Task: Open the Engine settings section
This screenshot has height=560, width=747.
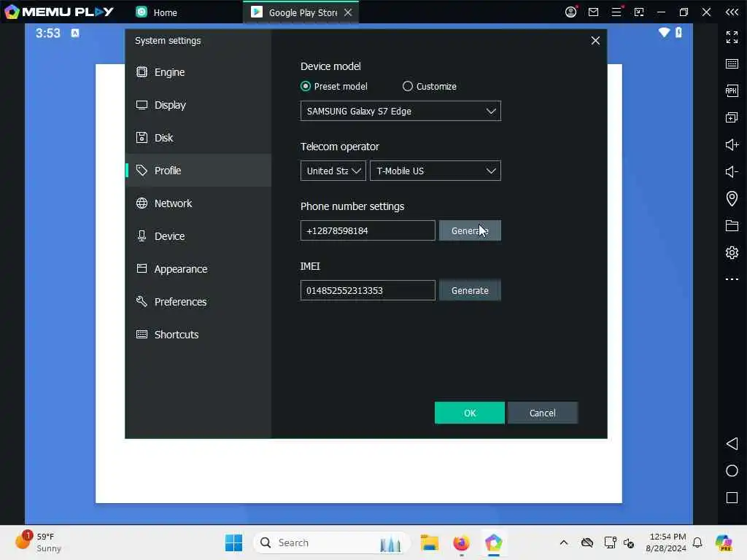Action: [198, 72]
